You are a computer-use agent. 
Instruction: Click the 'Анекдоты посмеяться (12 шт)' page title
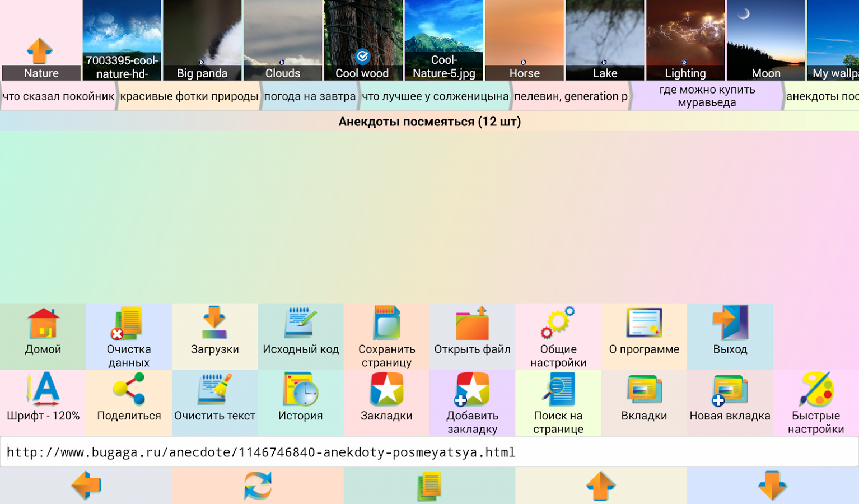tap(429, 122)
